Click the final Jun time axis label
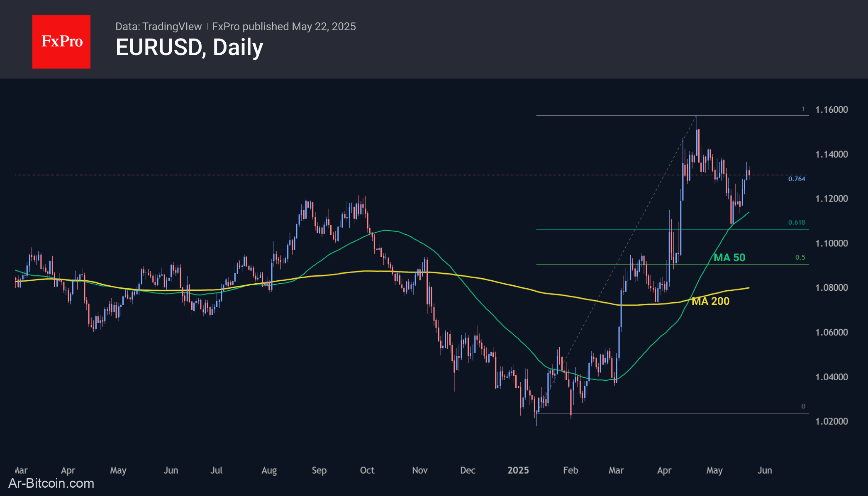The image size is (868, 496). (x=765, y=470)
